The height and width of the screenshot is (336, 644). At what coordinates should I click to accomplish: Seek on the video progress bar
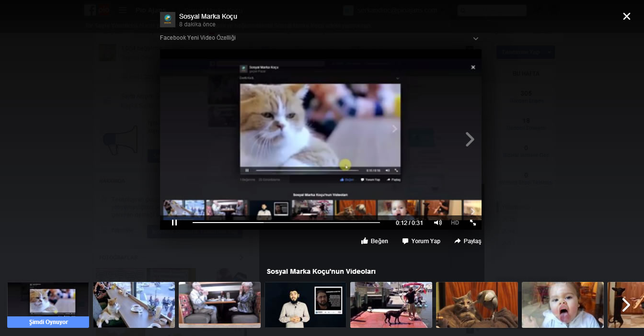click(x=286, y=223)
